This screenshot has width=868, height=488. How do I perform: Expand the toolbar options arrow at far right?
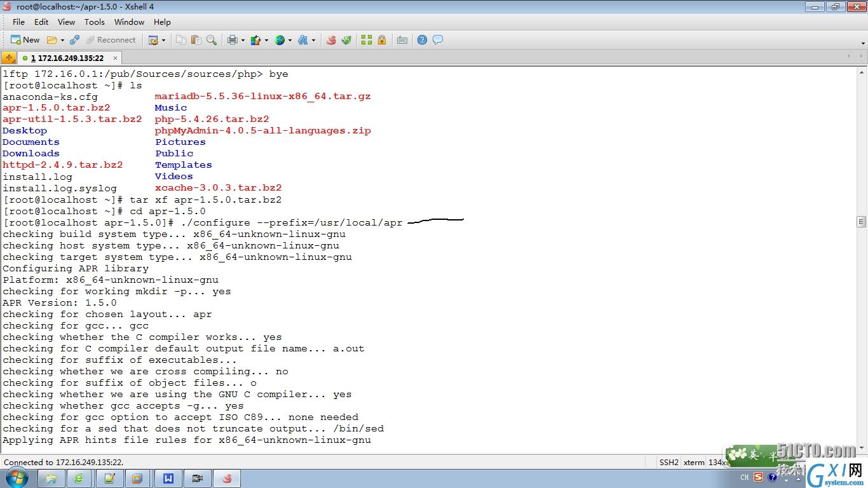tap(863, 43)
